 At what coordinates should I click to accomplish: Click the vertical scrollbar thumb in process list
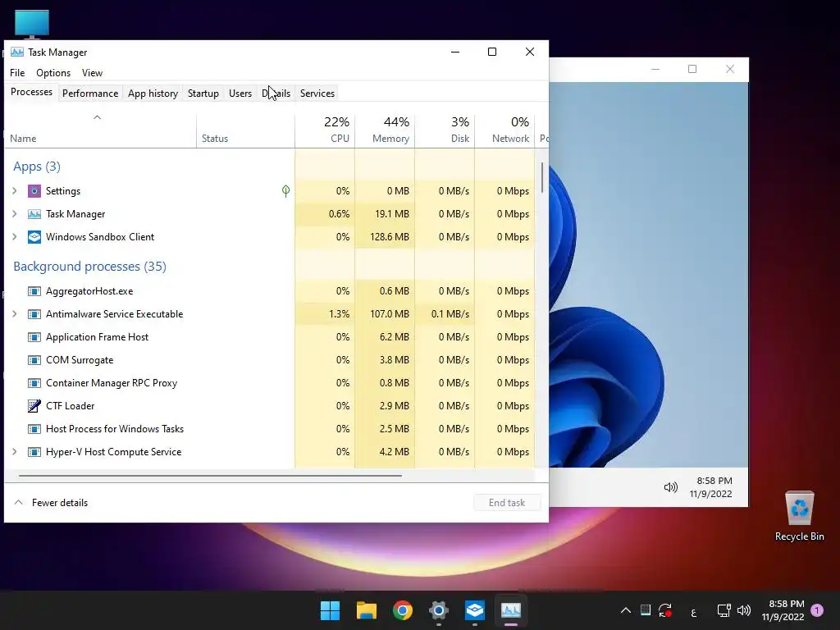pyautogui.click(x=542, y=177)
